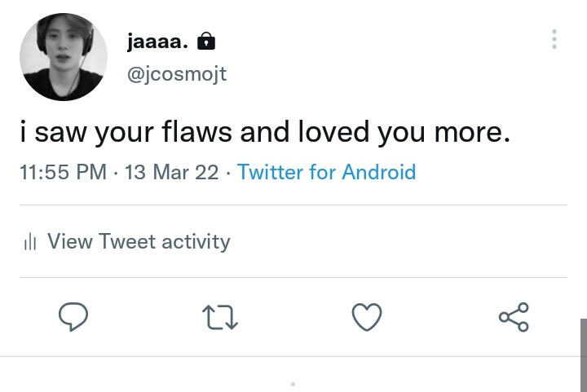Click the "Twitter for Android" source link
The height and width of the screenshot is (392, 587).
click(x=326, y=173)
